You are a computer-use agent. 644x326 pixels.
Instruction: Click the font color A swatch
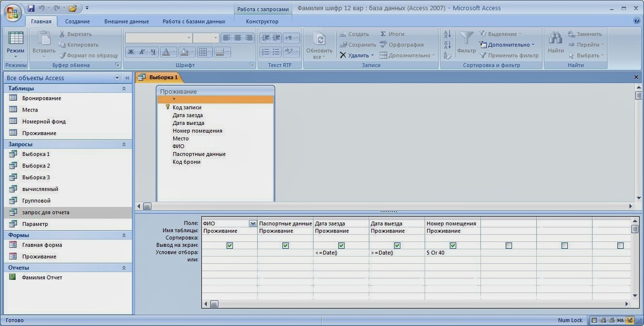(x=166, y=52)
